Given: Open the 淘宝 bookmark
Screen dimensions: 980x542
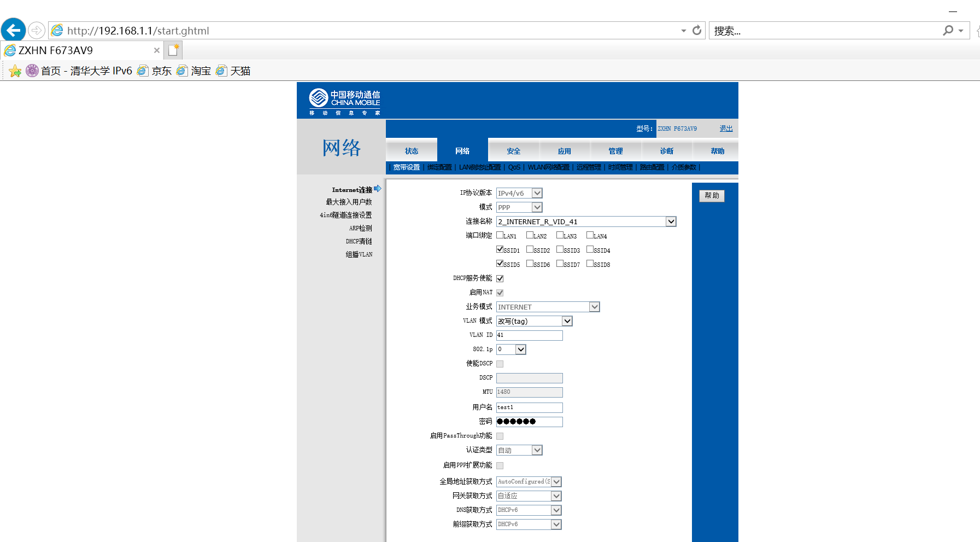Looking at the screenshot, I should [193, 71].
